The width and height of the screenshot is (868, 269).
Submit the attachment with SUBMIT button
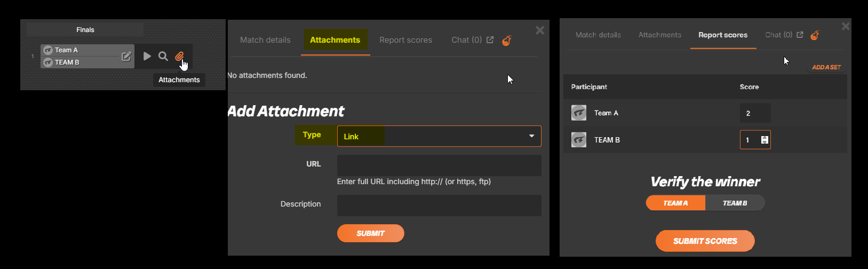(x=371, y=233)
